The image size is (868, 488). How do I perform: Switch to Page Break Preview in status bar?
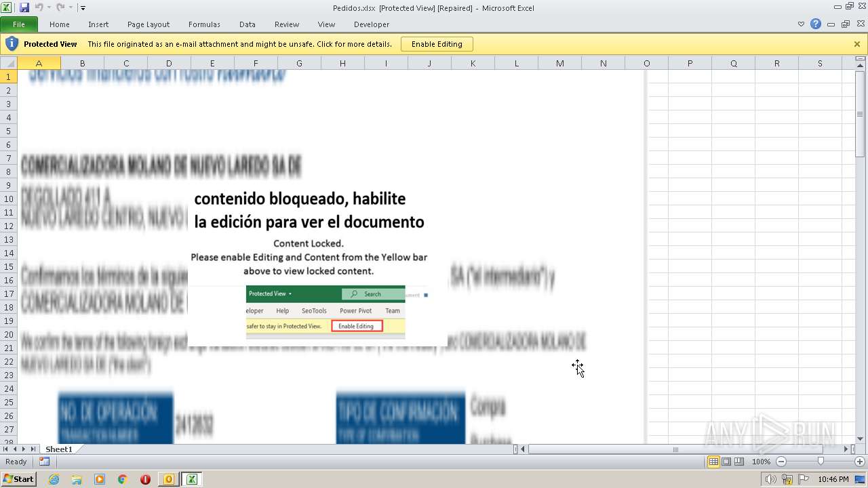click(739, 462)
